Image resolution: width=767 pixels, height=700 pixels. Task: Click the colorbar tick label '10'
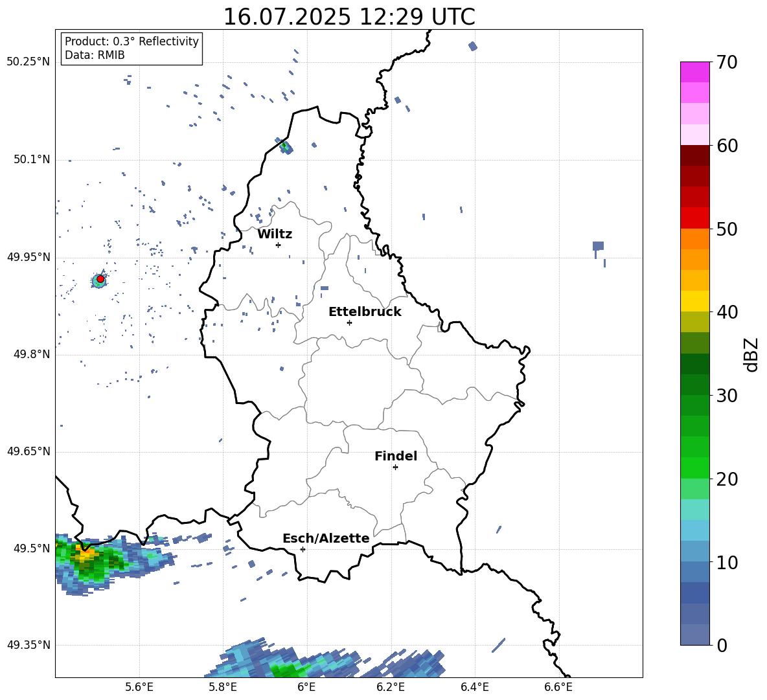pyautogui.click(x=727, y=562)
